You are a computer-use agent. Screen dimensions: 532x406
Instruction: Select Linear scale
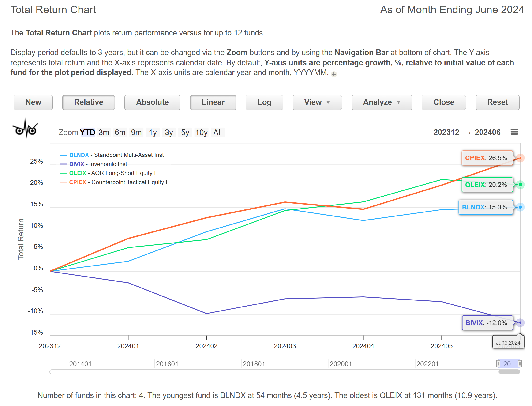point(213,102)
